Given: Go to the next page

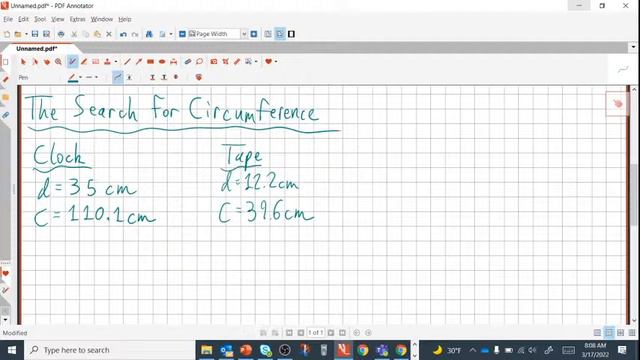Looking at the screenshot, I should (331, 333).
